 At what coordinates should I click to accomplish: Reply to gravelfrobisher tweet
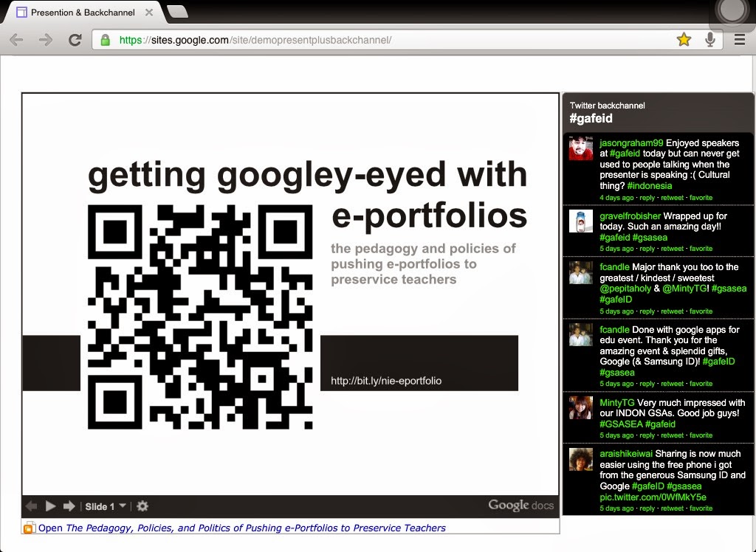[647, 249]
